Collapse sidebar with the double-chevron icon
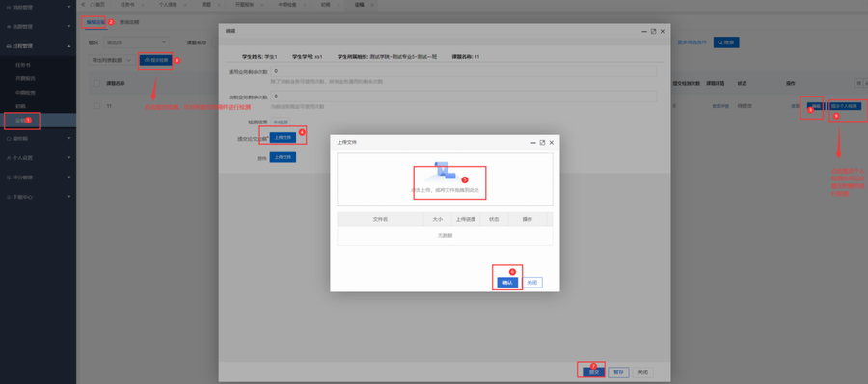 83,4
